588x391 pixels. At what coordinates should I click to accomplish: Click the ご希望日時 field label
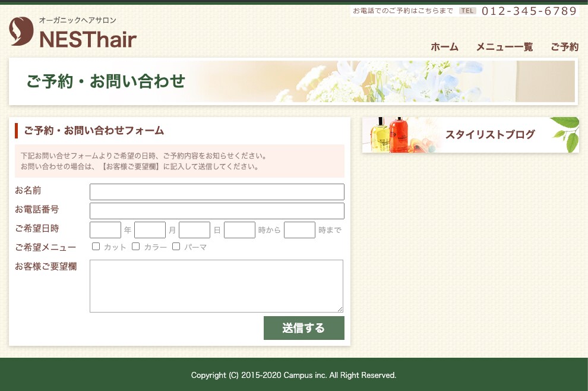37,229
